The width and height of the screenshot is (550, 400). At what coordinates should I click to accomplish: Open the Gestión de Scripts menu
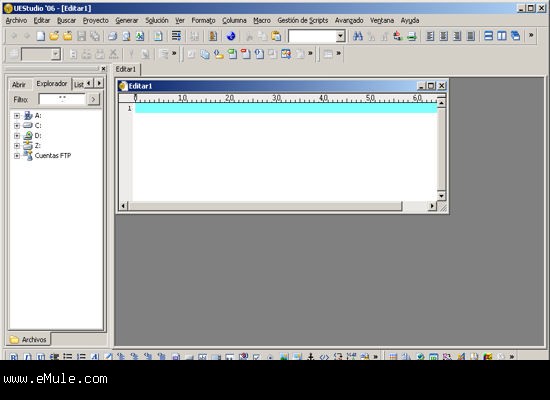(x=303, y=20)
